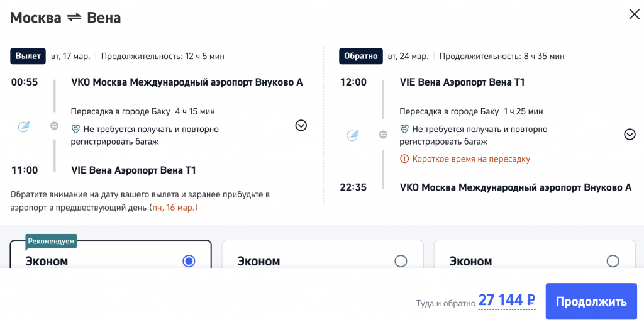Click the Короткое время на пересадку warning

point(471,159)
